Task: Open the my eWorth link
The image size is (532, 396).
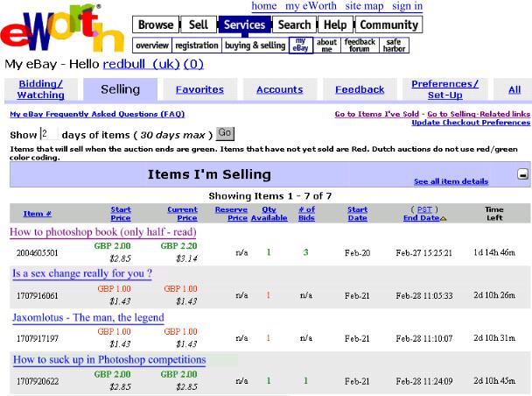Action: coord(311,6)
